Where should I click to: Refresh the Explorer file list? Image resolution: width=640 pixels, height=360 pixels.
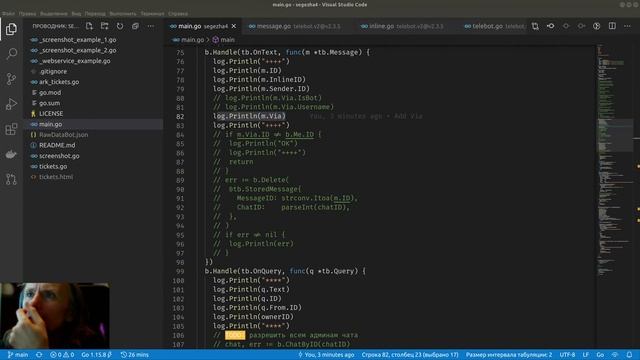point(120,26)
